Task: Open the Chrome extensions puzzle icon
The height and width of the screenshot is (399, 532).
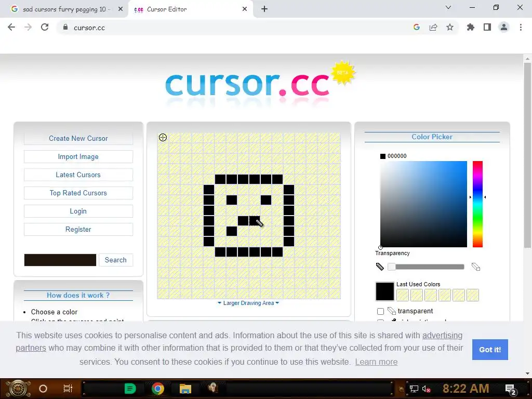Action: point(471,28)
